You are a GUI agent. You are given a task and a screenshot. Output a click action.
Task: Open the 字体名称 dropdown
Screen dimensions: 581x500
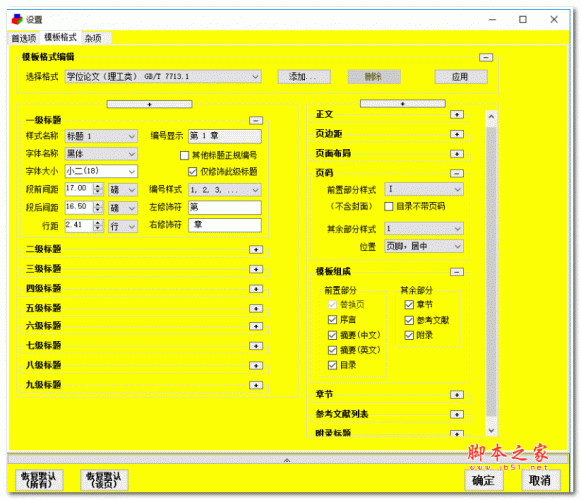coord(101,153)
